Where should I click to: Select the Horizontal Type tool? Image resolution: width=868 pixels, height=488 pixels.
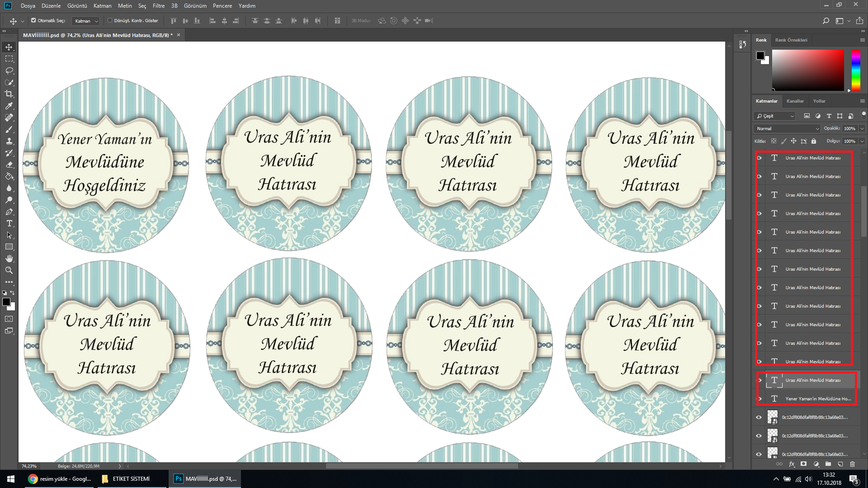point(9,223)
